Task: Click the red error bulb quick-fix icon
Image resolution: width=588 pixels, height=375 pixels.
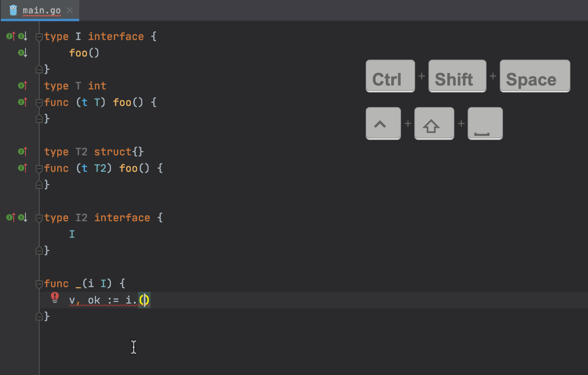Action: (x=55, y=298)
